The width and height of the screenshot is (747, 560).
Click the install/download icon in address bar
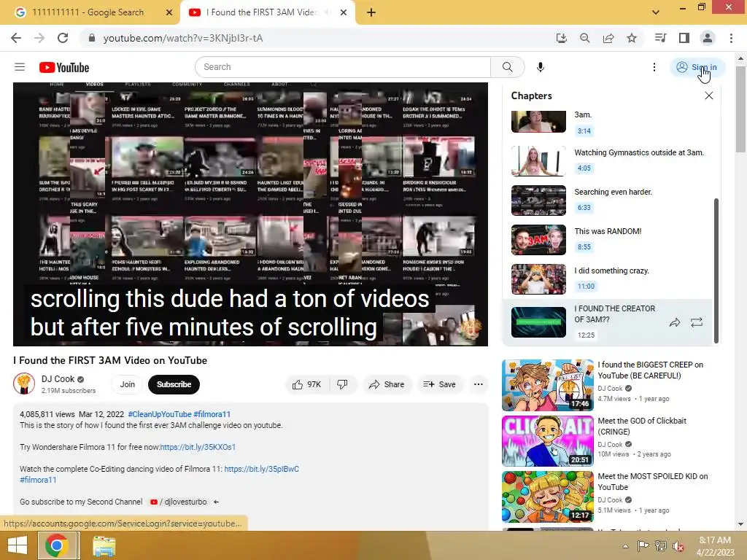click(x=562, y=38)
